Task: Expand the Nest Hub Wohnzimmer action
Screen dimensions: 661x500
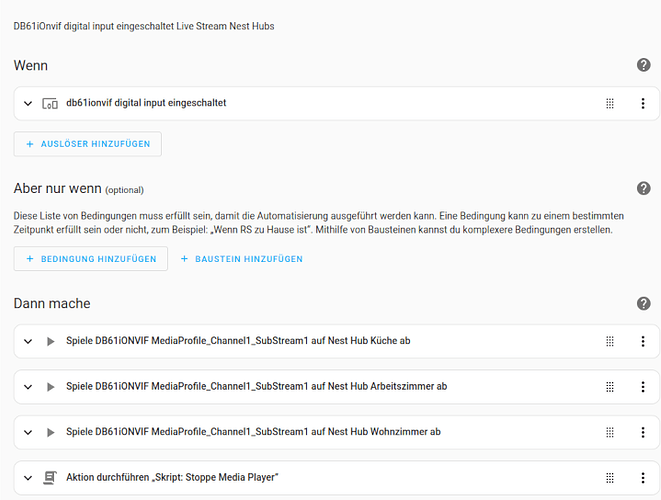Action: point(28,432)
